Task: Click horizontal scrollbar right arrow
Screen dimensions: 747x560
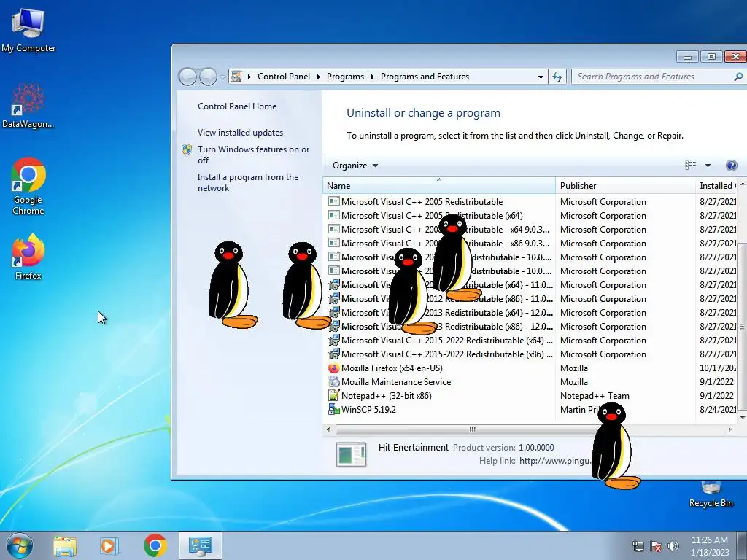Action: 729,429
